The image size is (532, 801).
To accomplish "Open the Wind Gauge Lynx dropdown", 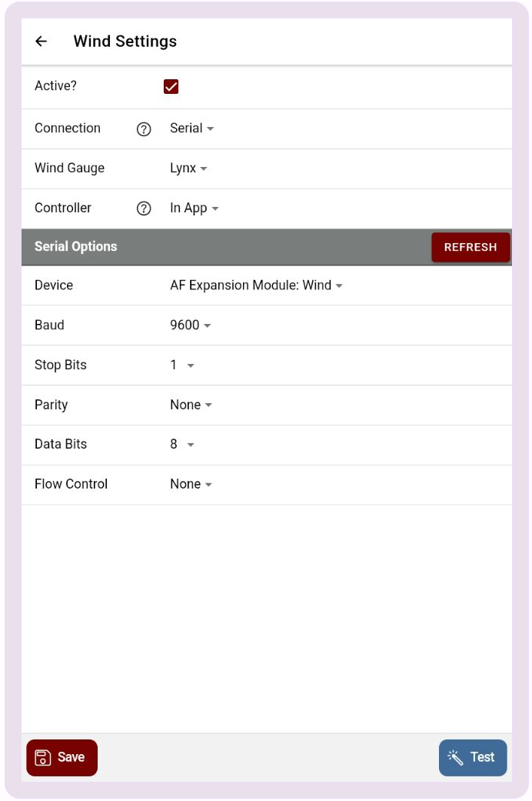I will pyautogui.click(x=188, y=169).
